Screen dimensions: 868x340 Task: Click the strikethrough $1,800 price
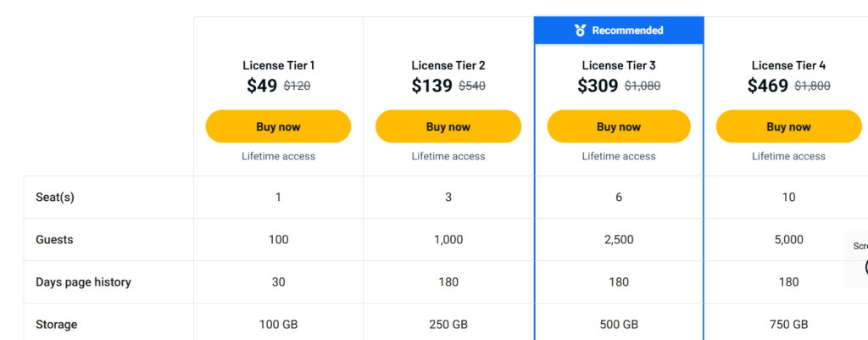812,86
